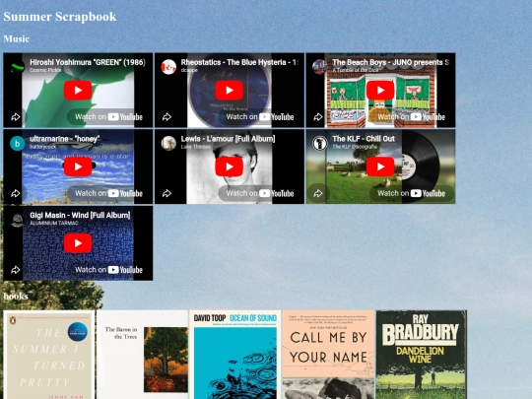Click share icon on Lewis L'amour video
532x399 pixels.
tap(166, 193)
